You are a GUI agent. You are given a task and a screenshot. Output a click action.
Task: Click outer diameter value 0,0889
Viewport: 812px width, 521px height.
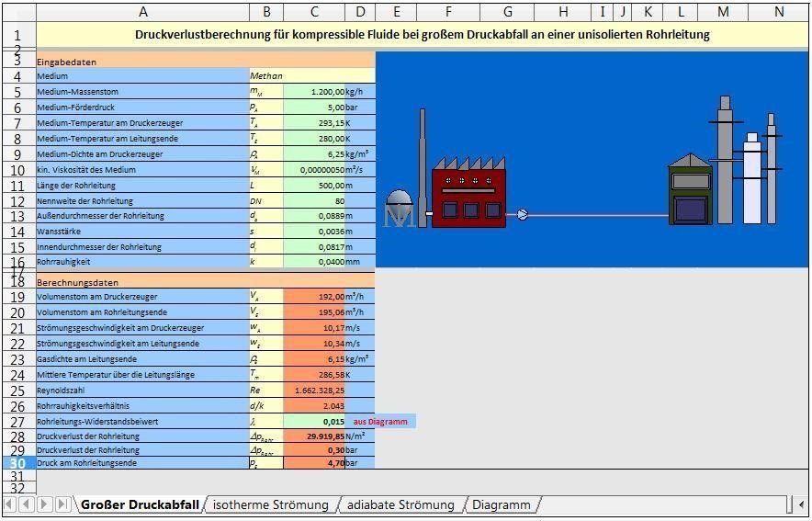pos(314,216)
